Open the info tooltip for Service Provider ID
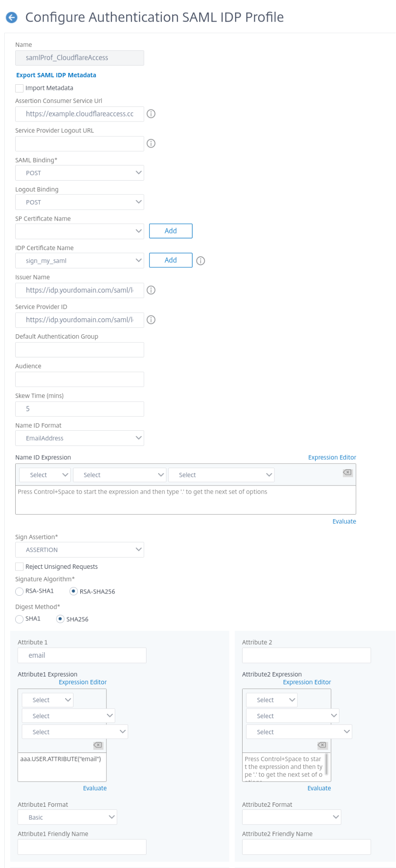 point(151,320)
